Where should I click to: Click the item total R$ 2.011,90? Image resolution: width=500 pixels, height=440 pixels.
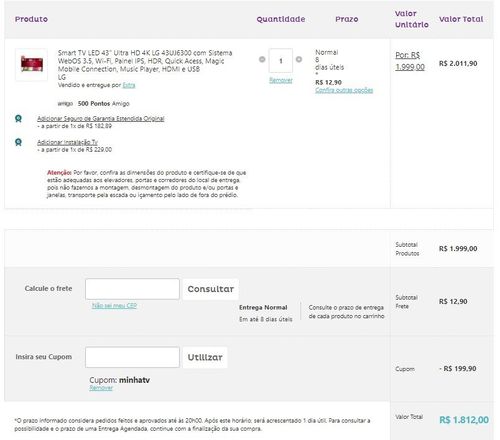coord(458,63)
